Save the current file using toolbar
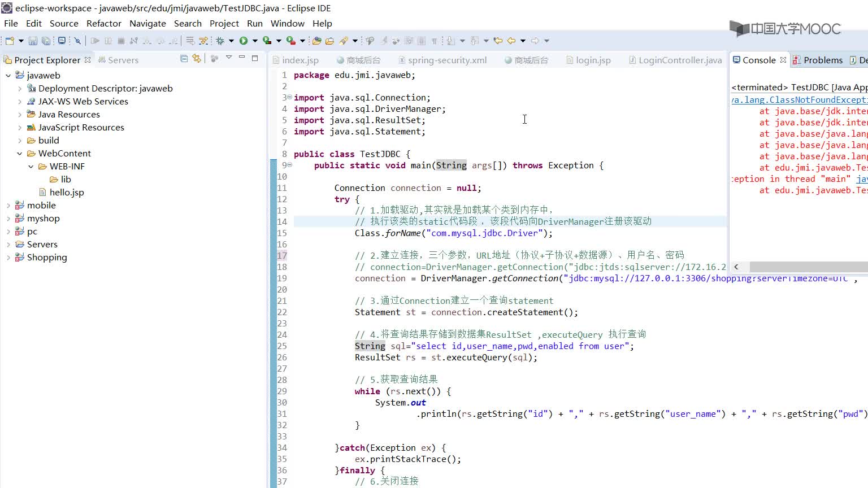The image size is (868, 488). tap(33, 41)
